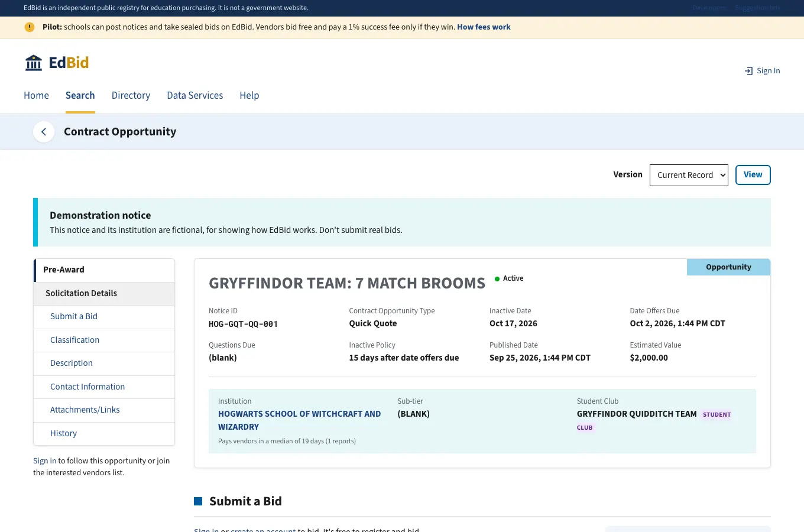Click the Opportunity tag on the card

point(728,267)
